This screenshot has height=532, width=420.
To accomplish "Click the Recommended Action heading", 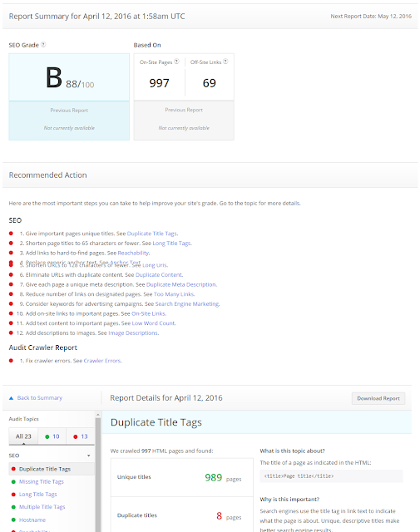I will click(x=48, y=175).
